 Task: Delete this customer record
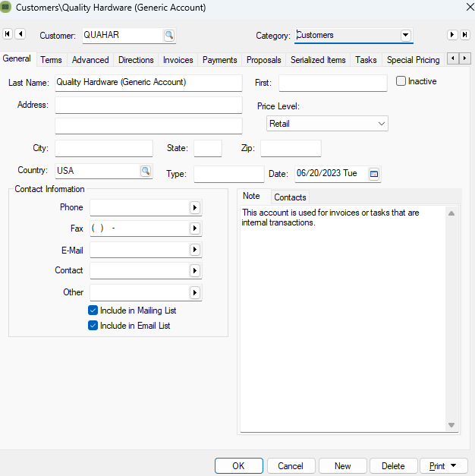tap(393, 465)
